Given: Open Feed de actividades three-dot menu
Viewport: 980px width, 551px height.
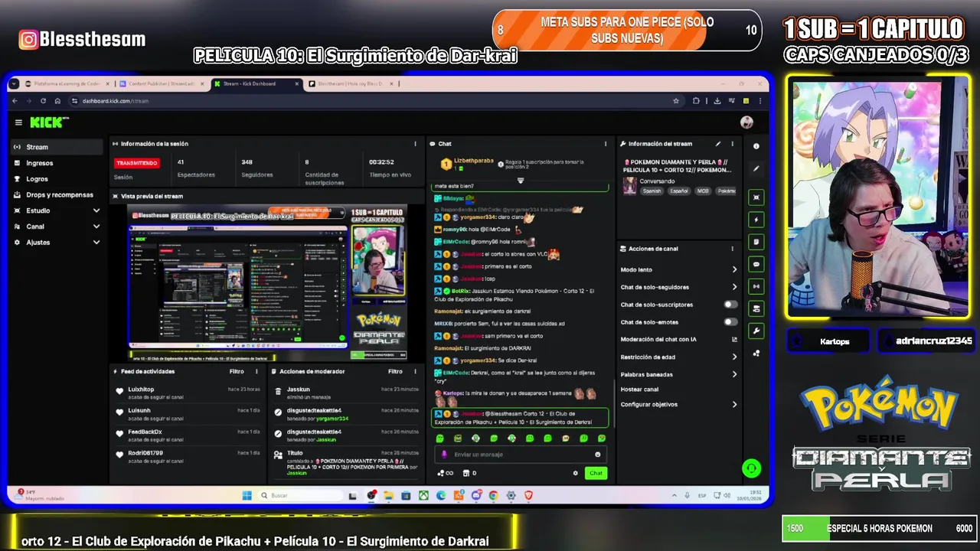Looking at the screenshot, I should coord(257,371).
